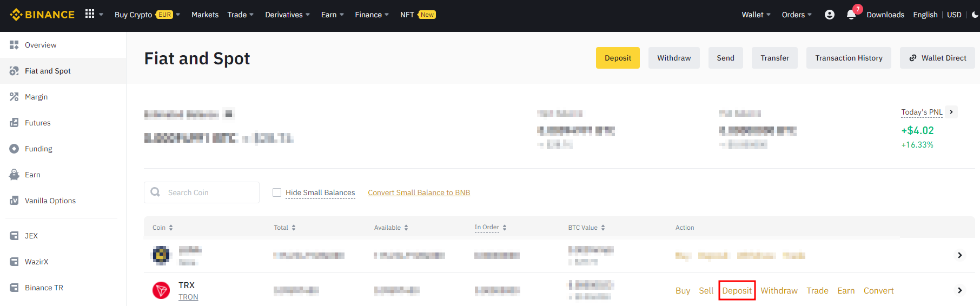Check Hide Small Balances checkbox
The image size is (980, 306).
click(277, 192)
